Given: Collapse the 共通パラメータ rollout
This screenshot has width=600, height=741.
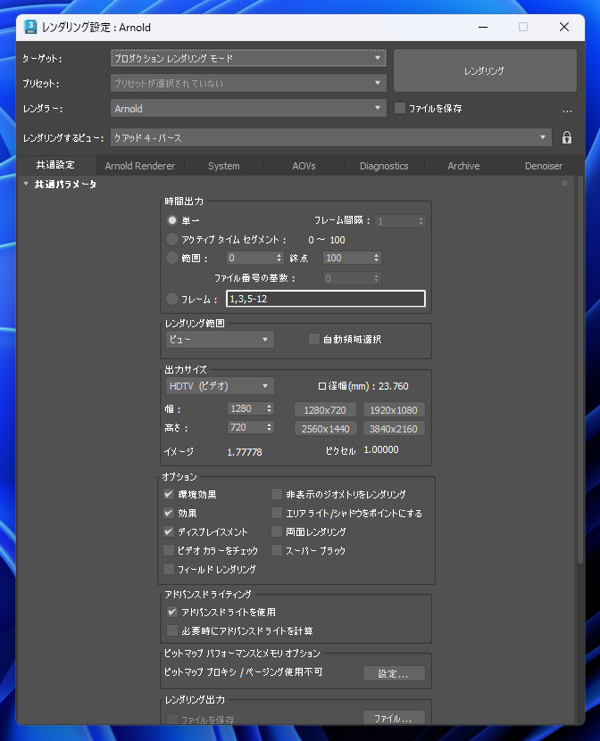Looking at the screenshot, I should pyautogui.click(x=26, y=184).
